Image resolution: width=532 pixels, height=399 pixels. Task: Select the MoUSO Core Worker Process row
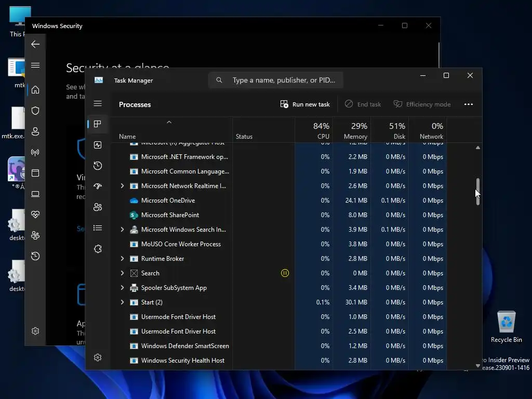pyautogui.click(x=279, y=244)
